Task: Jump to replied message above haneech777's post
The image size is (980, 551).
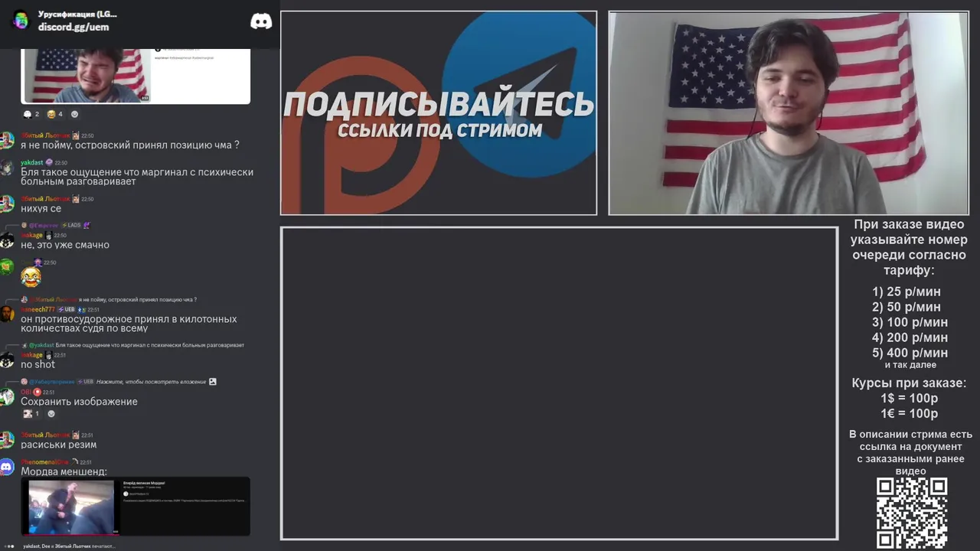Action: [115, 300]
